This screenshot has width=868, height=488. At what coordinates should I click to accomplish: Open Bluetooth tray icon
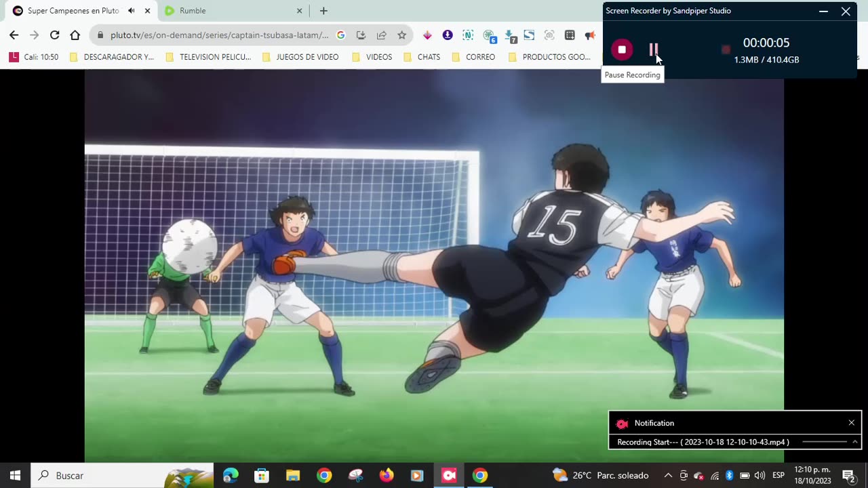730,475
